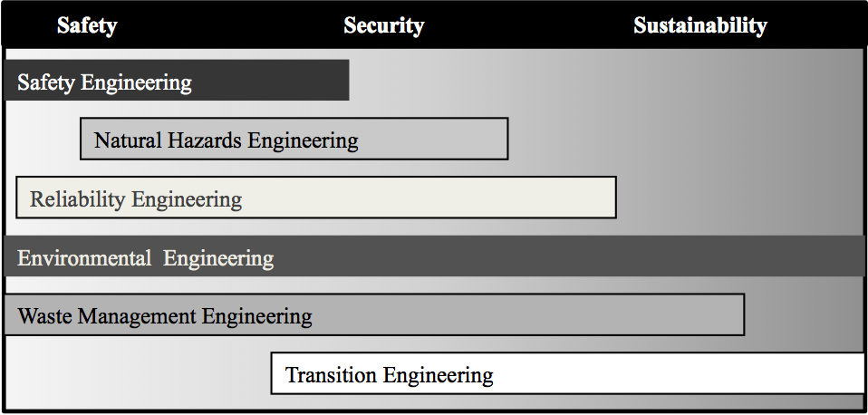The image size is (868, 415).
Task: Select the Sustainability column heading
Action: coord(699,26)
